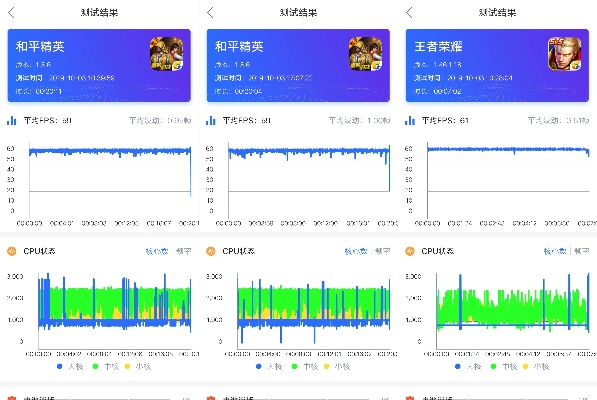Image resolution: width=597 pixels, height=400 pixels.
Task: Tap the FPS bar-chart icon in the 王者荣耀 panel
Action: click(410, 121)
